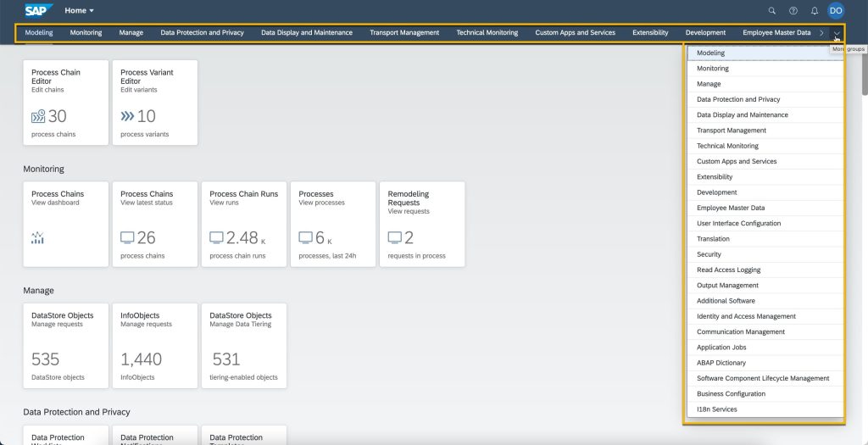Switch to the Modeling tab
868x445 pixels.
[39, 33]
